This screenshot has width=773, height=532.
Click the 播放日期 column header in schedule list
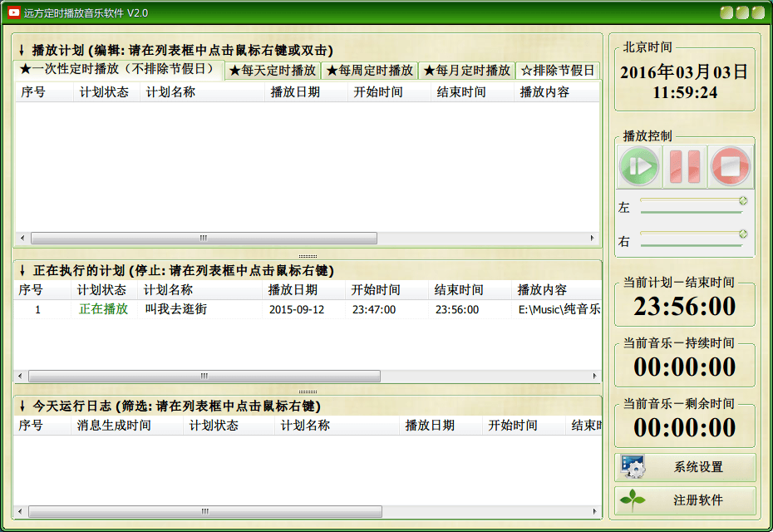[x=295, y=92]
